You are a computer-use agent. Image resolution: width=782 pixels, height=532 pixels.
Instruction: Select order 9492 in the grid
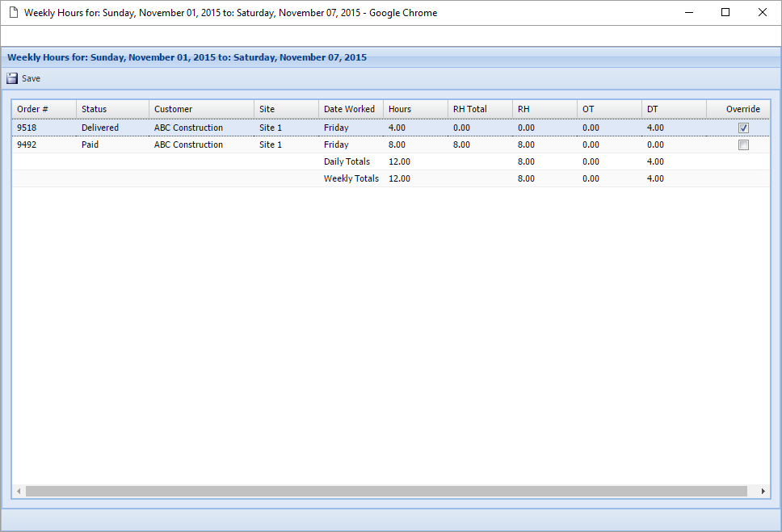pyautogui.click(x=27, y=145)
